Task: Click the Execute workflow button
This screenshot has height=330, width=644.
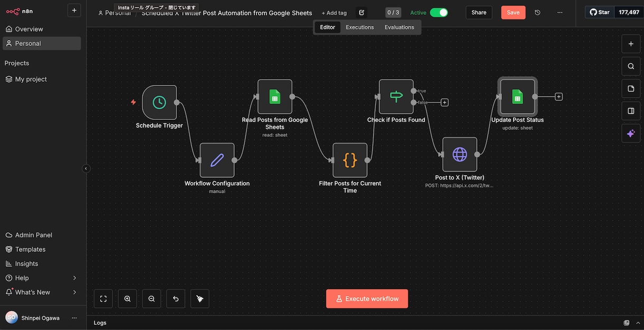Action: [x=367, y=299]
